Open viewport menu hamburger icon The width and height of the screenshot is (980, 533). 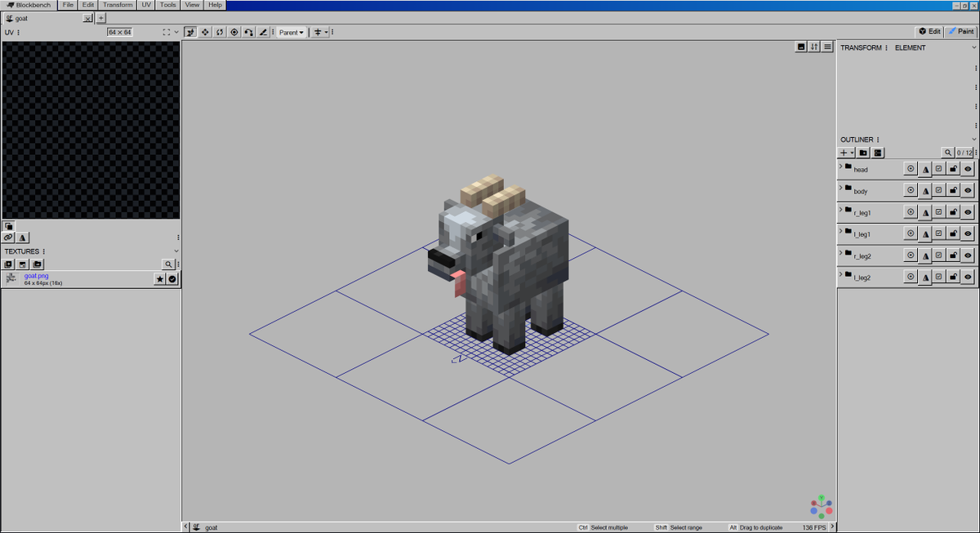tap(827, 47)
